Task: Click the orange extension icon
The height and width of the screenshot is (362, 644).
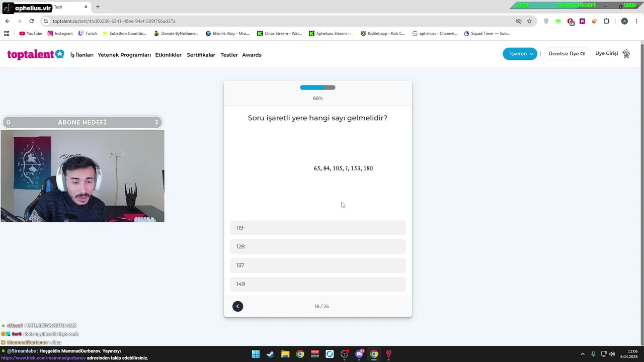Action: point(594,21)
